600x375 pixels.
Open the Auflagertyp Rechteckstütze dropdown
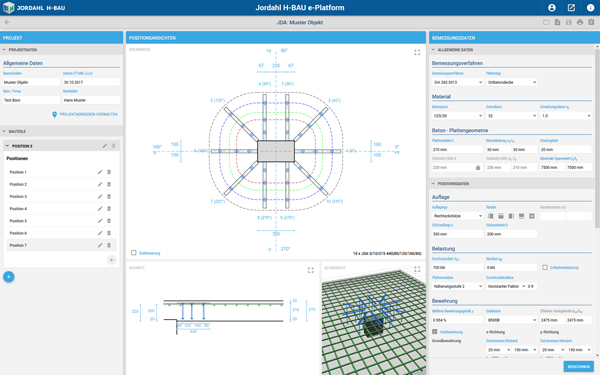click(458, 216)
